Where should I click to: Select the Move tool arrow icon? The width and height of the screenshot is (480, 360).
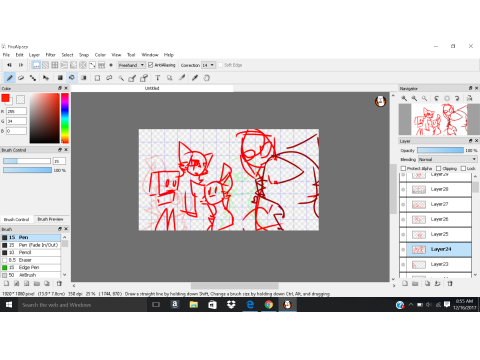(x=46, y=78)
